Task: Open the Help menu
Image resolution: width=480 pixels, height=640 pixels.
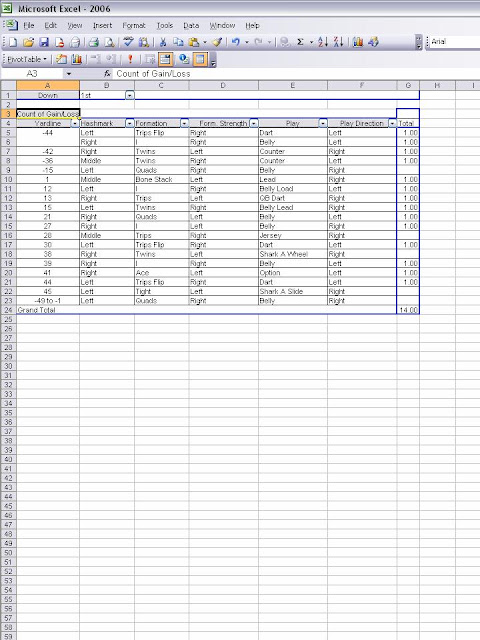Action: click(x=252, y=26)
